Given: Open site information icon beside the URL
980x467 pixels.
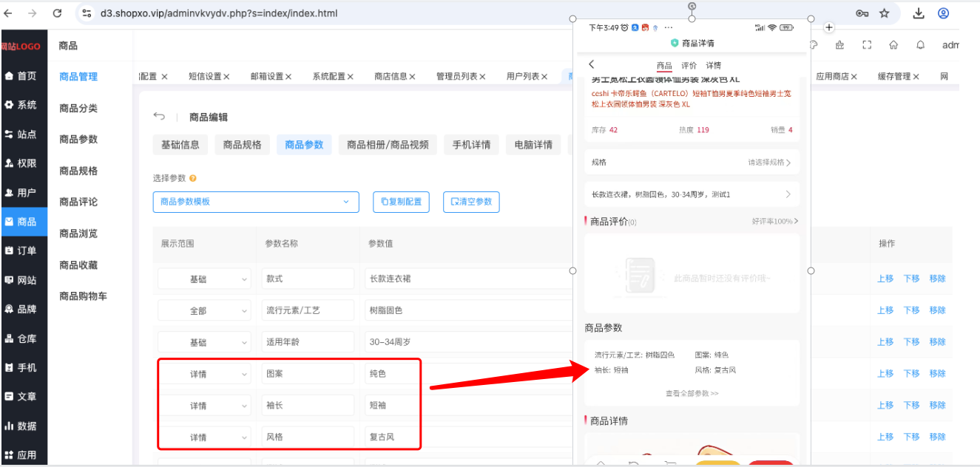Looking at the screenshot, I should [x=87, y=13].
